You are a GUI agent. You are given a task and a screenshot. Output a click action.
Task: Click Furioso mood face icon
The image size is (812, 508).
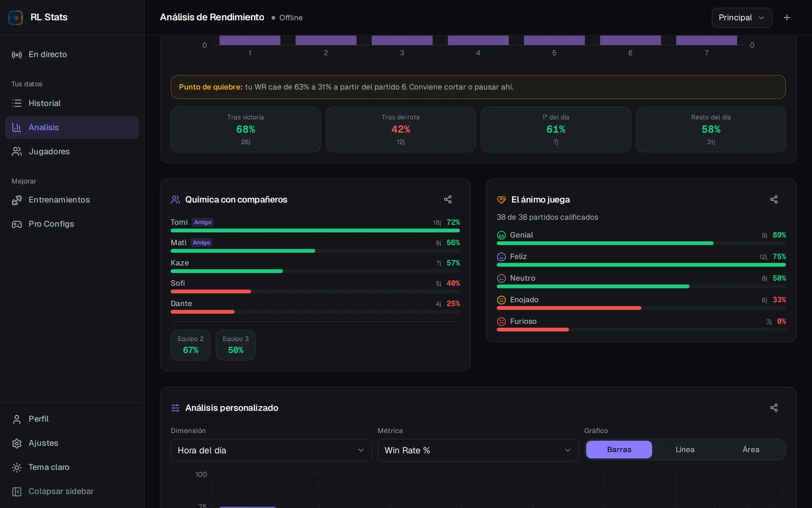(x=502, y=322)
